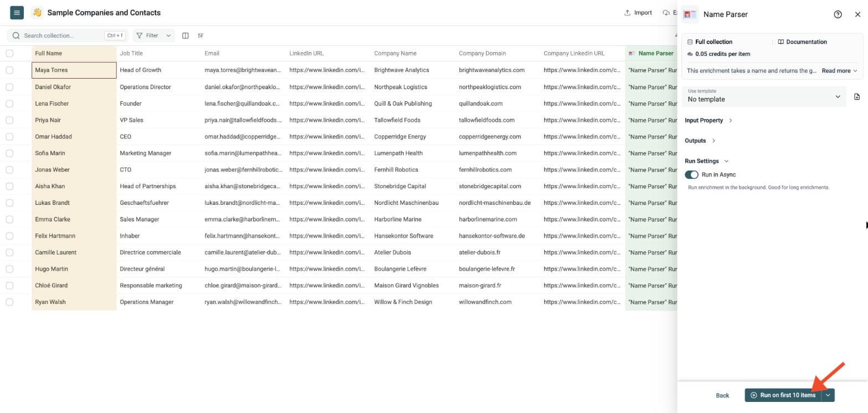868x413 pixels.
Task: Click the Full Name column header
Action: (x=74, y=53)
